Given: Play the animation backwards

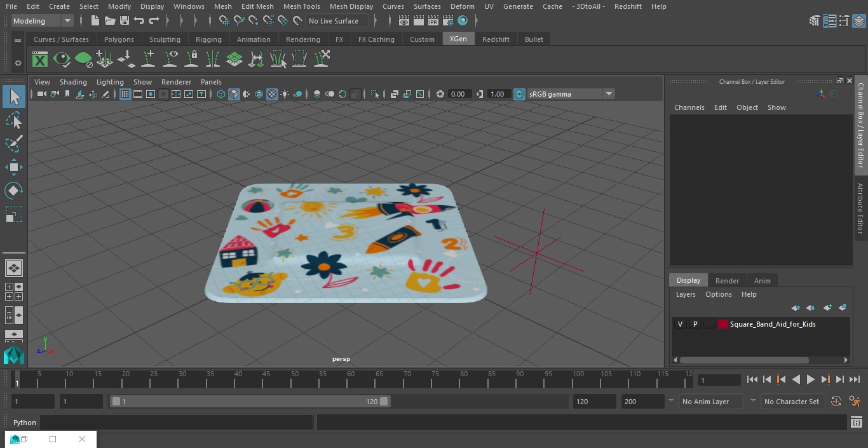Looking at the screenshot, I should click(796, 379).
